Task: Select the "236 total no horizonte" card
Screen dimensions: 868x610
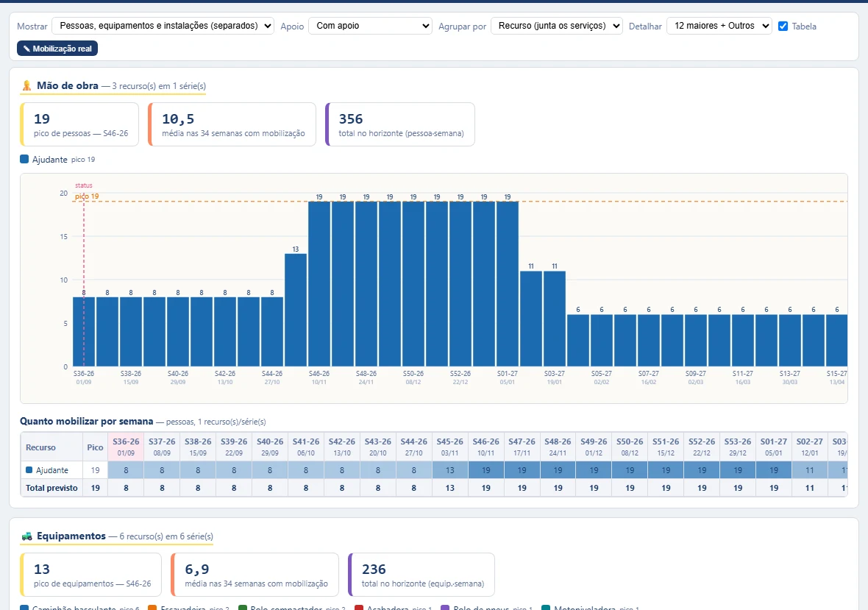Action: point(421,575)
